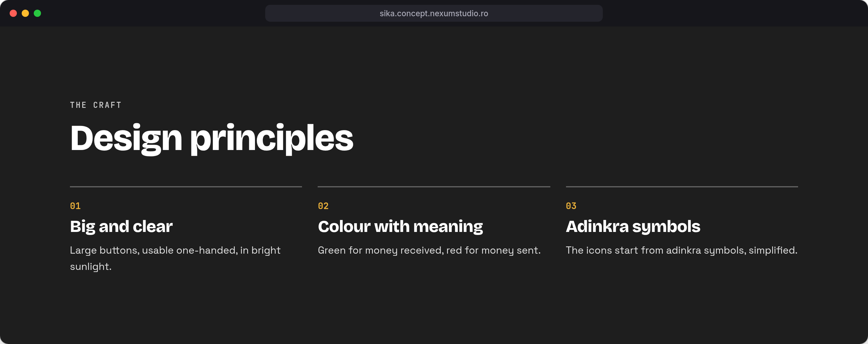Select the 01 principle number
The image size is (868, 344).
click(x=75, y=206)
